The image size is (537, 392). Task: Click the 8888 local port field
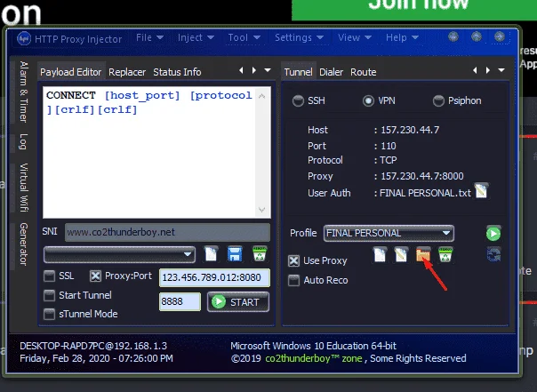click(180, 301)
